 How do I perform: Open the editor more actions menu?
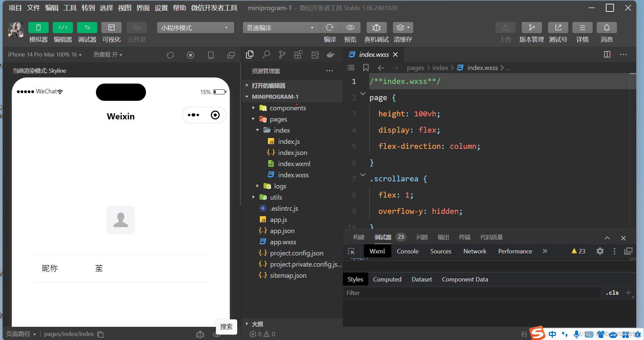623,54
